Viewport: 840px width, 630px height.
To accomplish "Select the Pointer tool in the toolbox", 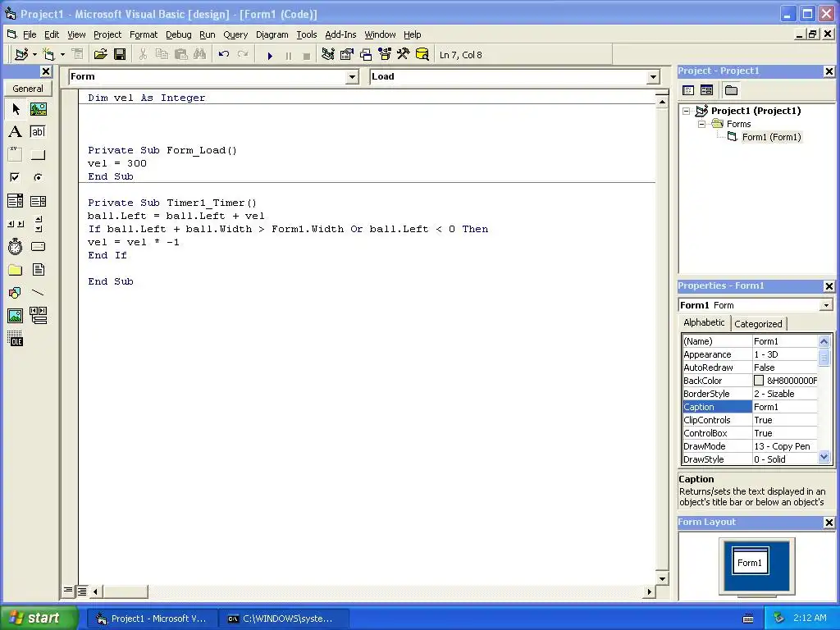I will (x=16, y=109).
